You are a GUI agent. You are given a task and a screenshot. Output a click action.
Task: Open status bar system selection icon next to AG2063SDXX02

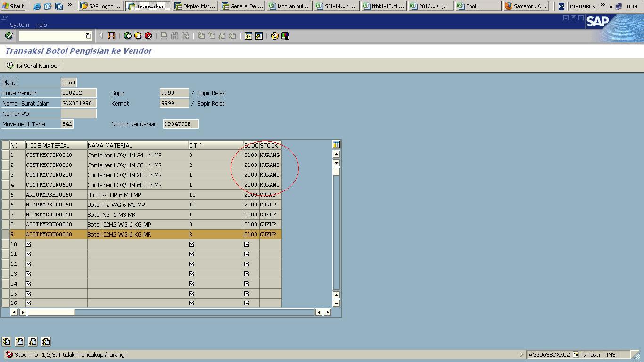tap(576, 354)
